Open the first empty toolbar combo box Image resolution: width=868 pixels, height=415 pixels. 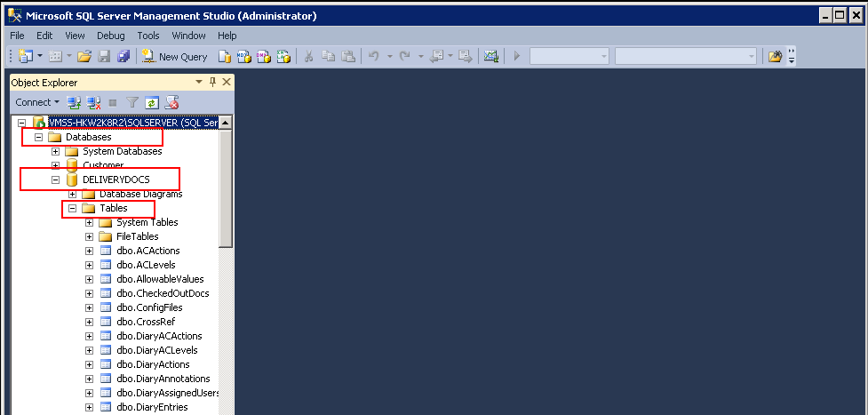point(569,56)
